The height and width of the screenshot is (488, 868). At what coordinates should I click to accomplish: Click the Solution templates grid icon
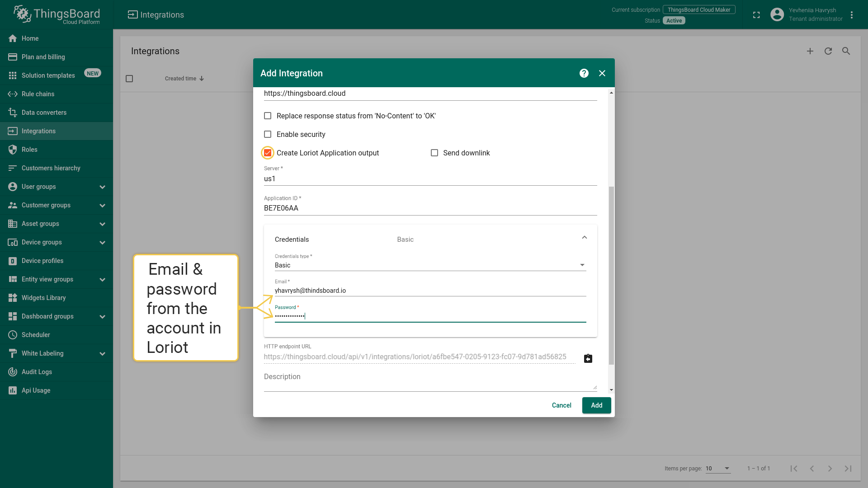pos(13,75)
